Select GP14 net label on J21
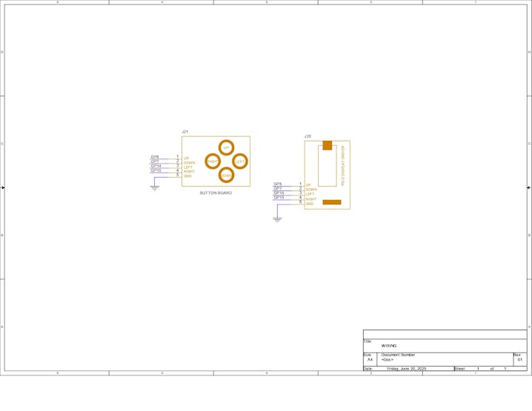Viewport: 532px width, 411px height. 156,166
